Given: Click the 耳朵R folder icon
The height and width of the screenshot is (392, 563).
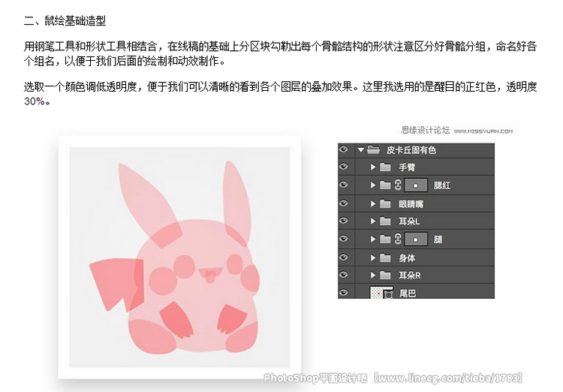Looking at the screenshot, I should [x=385, y=276].
